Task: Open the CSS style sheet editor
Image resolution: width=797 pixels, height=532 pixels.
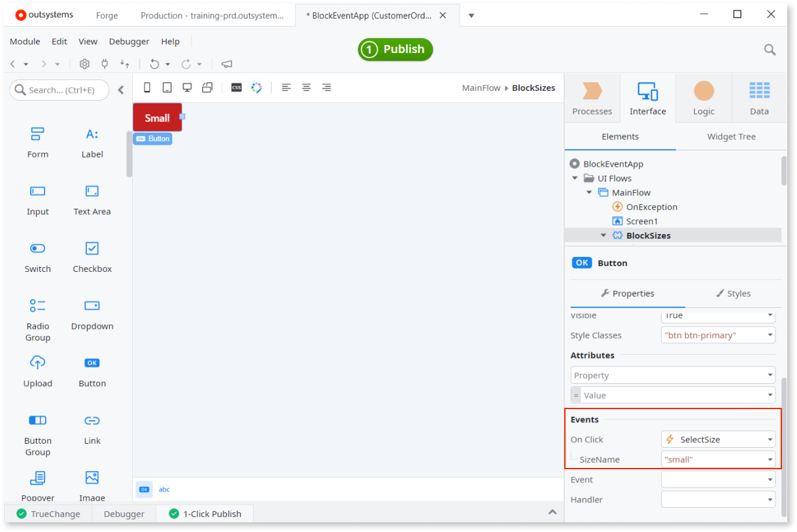Action: pyautogui.click(x=236, y=88)
